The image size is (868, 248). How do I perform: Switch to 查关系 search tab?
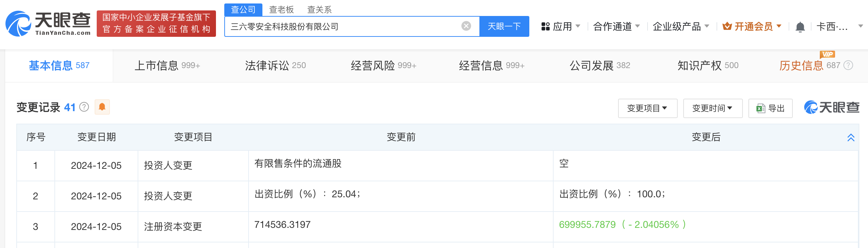319,10
